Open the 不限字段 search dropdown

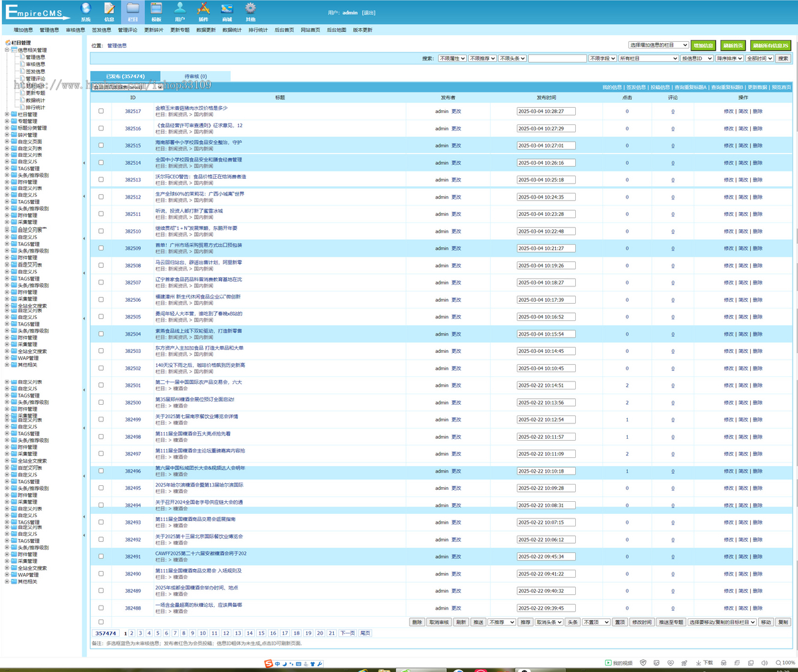pos(602,58)
